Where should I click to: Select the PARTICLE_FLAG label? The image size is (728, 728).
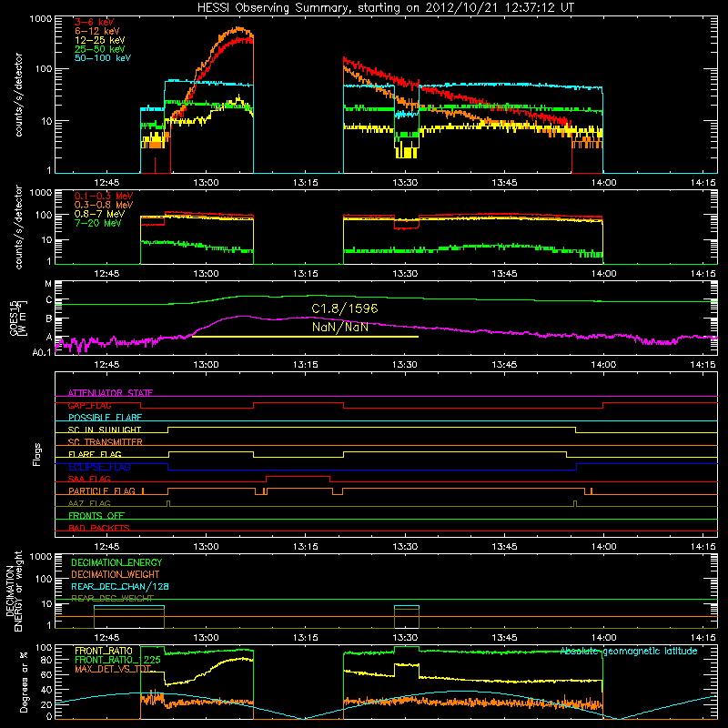point(102,490)
